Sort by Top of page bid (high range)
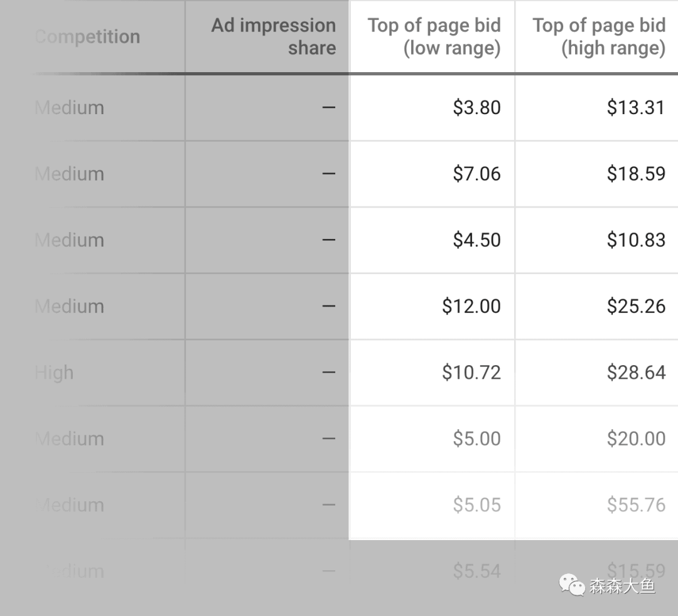The image size is (678, 616). click(x=598, y=36)
